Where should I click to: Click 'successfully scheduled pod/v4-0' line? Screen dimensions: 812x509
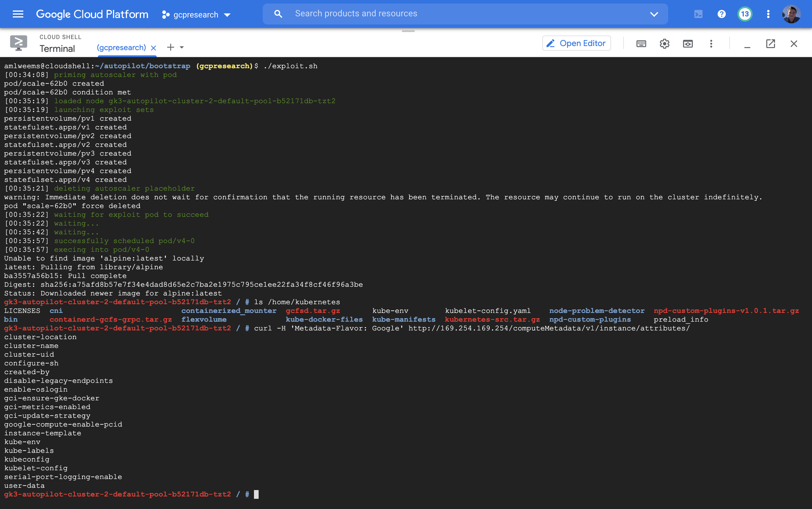(124, 241)
